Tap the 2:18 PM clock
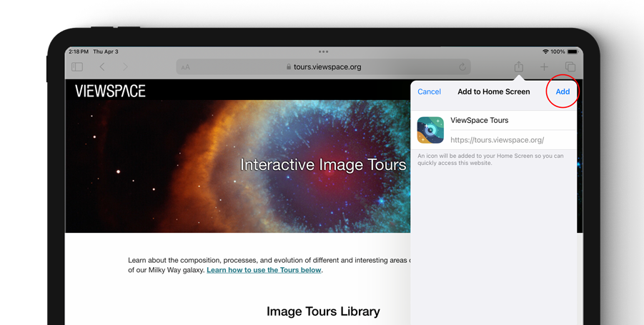This screenshot has width=644, height=325. tap(79, 51)
